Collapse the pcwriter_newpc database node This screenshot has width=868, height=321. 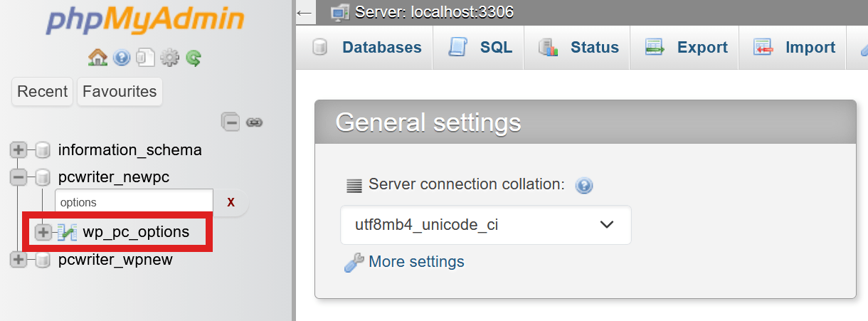pyautogui.click(x=18, y=177)
